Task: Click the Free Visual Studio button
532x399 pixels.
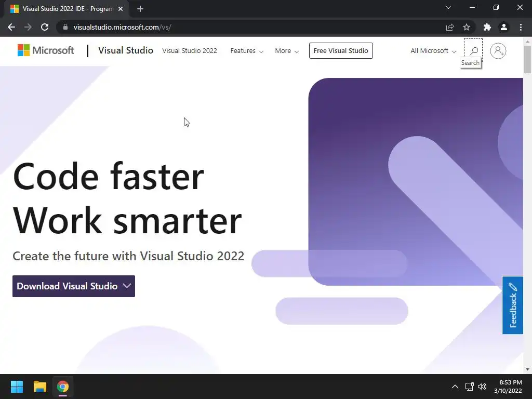Action: [341, 50]
